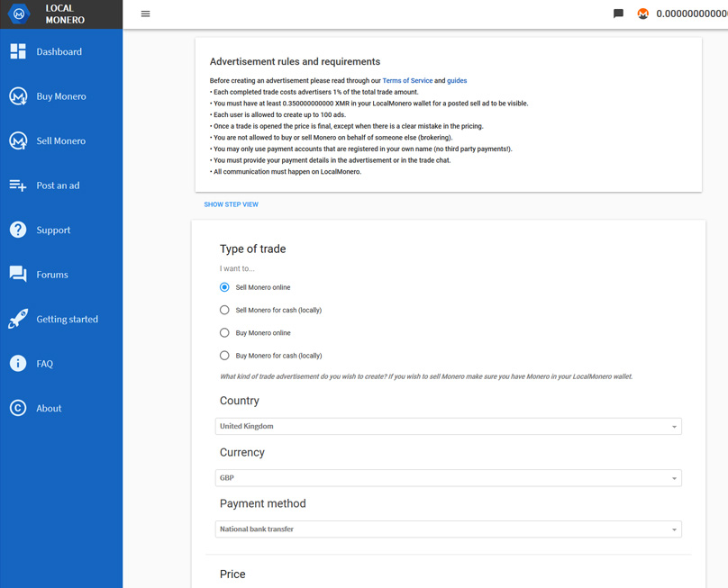Click the 'Each user is allowed' rule

pos(278,114)
